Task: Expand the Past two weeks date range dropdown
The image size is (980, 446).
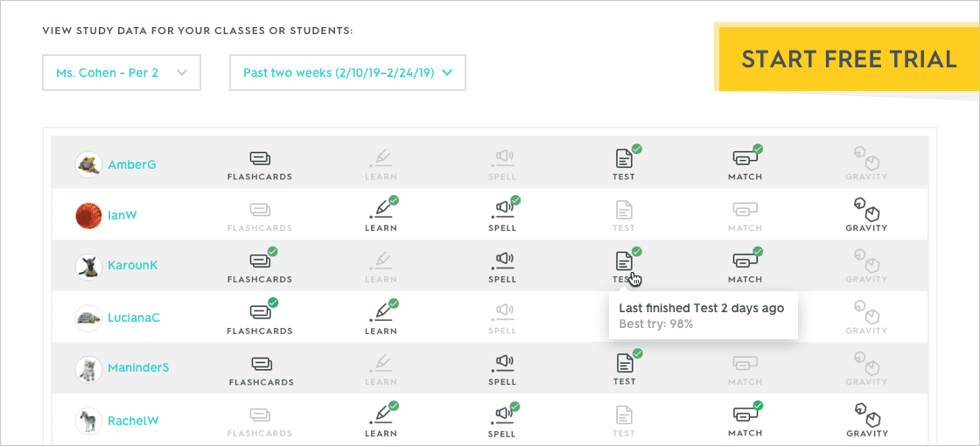Action: (x=347, y=73)
